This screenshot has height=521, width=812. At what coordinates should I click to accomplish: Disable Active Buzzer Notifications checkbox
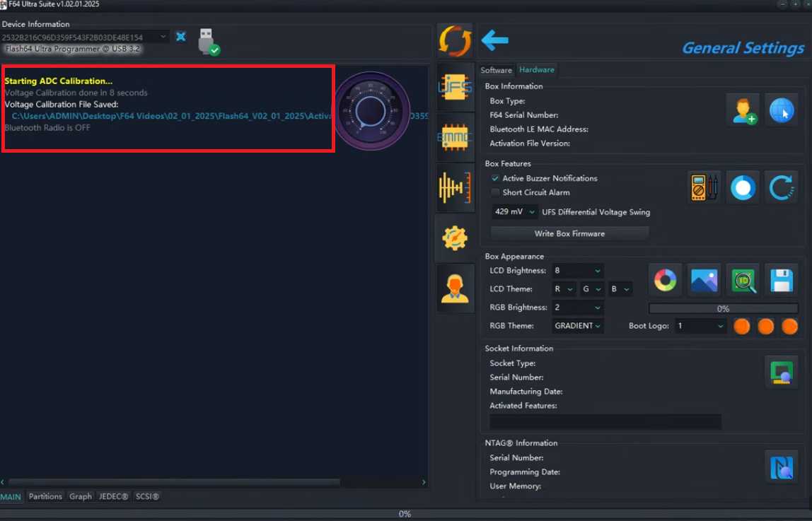point(495,178)
